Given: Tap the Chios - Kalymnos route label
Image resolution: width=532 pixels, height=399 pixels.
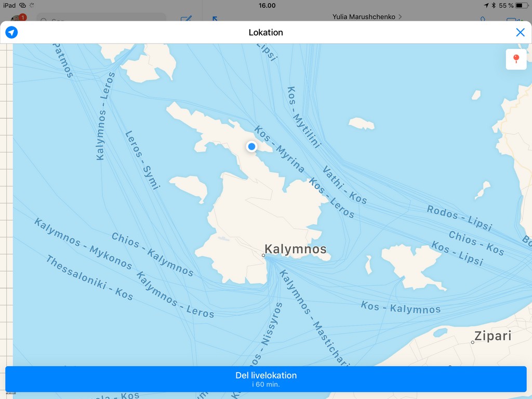Looking at the screenshot, I should tap(152, 254).
